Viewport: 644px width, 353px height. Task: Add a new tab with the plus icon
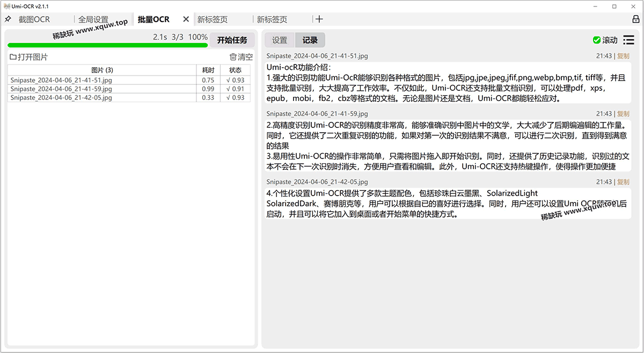coord(319,19)
